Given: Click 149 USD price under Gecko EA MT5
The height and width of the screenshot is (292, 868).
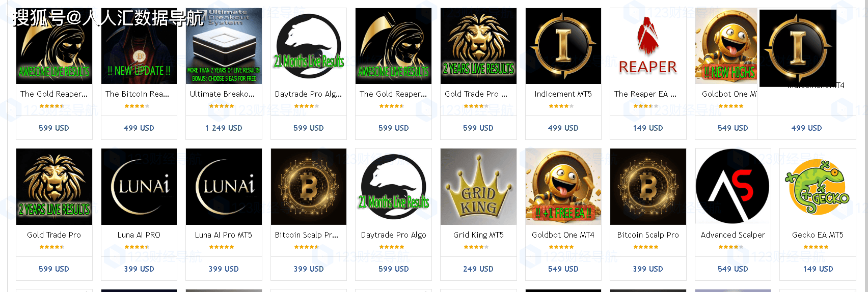Looking at the screenshot, I should 818,269.
